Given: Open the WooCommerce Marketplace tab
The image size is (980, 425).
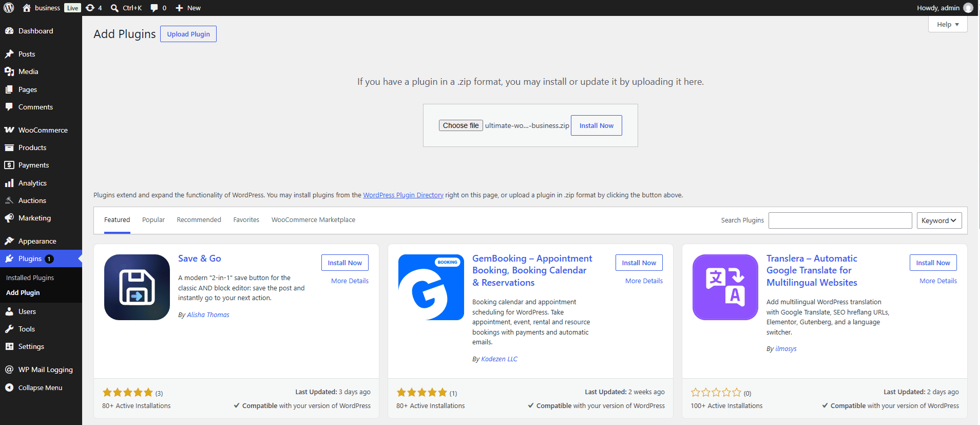Looking at the screenshot, I should (313, 220).
